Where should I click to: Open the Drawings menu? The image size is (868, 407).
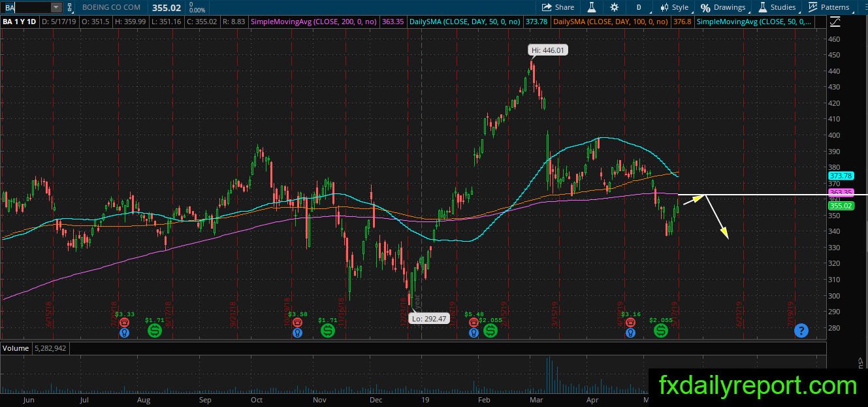[x=724, y=7]
